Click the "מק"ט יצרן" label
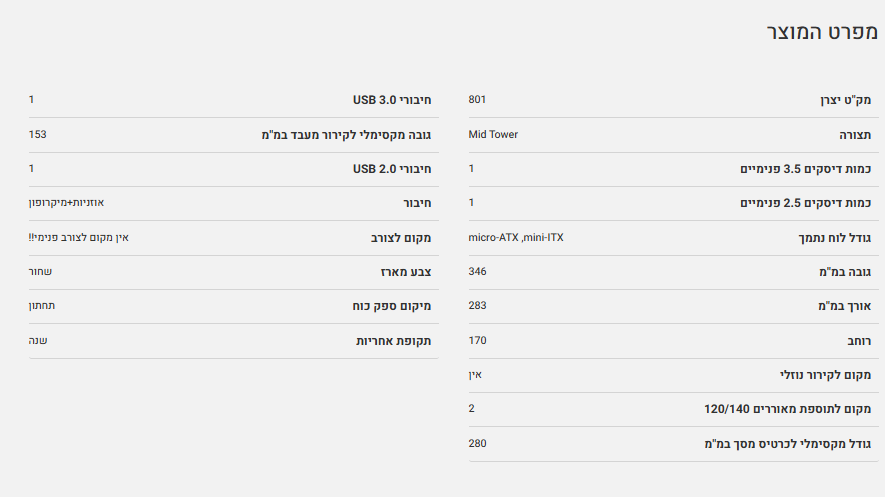The height and width of the screenshot is (497, 885). (844, 100)
